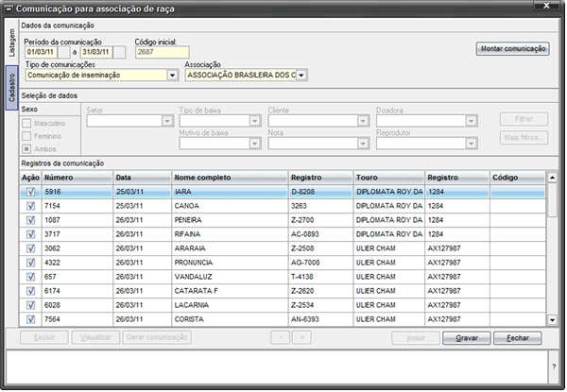The height and width of the screenshot is (392, 567).
Task: Select the cell with name CANOA
Action: [230, 206]
